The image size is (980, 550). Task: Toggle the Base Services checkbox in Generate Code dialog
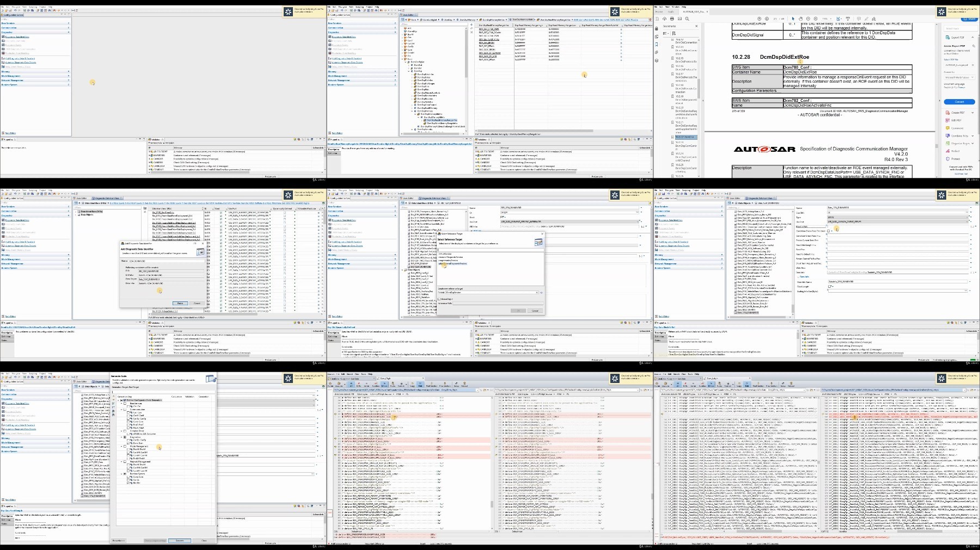click(x=125, y=403)
